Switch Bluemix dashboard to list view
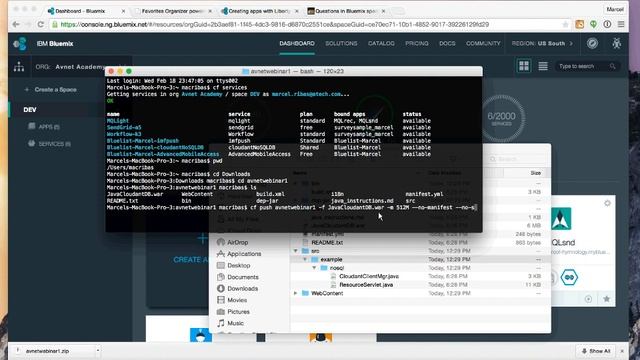The image size is (640, 360). click(x=543, y=66)
